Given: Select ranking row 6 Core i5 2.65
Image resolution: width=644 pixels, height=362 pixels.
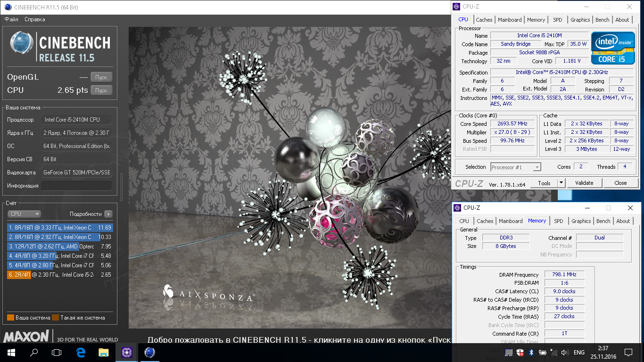Looking at the screenshot, I should point(60,275).
